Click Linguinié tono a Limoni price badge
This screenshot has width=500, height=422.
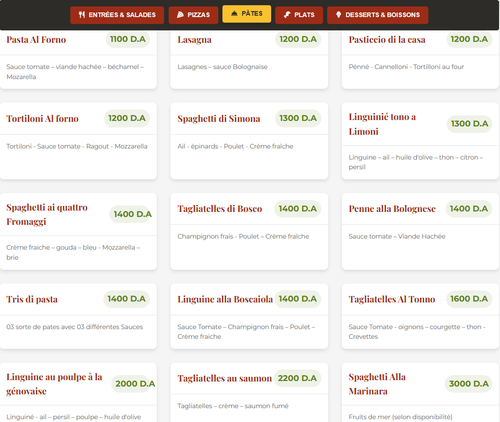pyautogui.click(x=469, y=124)
